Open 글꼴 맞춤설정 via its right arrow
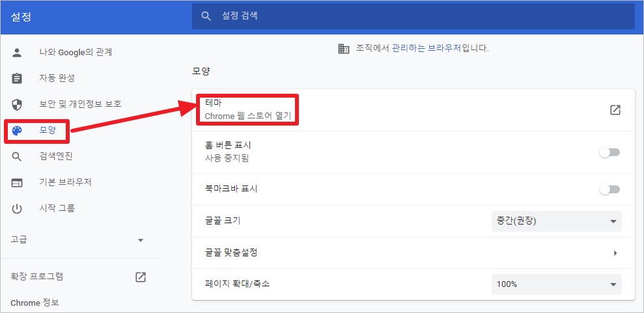The width and height of the screenshot is (644, 313). (x=615, y=253)
